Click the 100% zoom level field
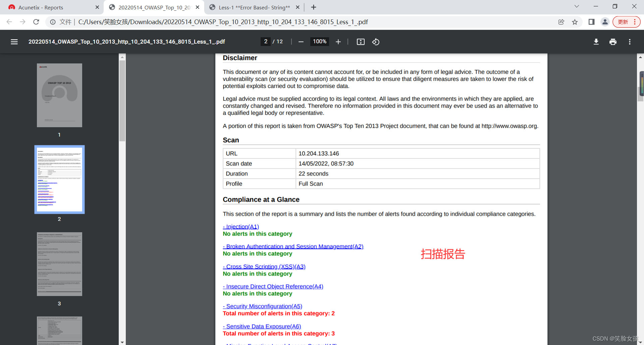This screenshot has height=345, width=644. coord(320,42)
